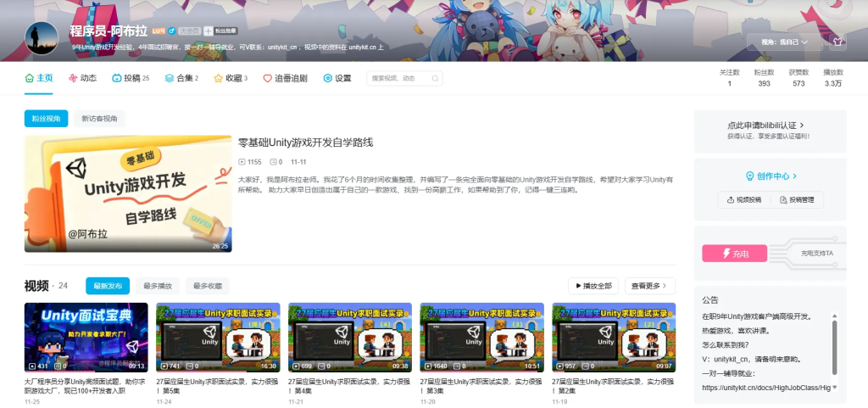The height and width of the screenshot is (408, 868).
Task: Click play count icon showing 699
Action: (x=295, y=366)
